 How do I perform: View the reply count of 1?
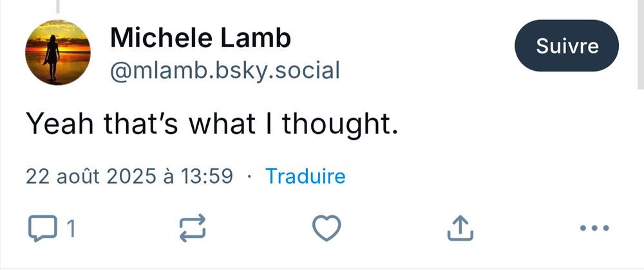[71, 229]
